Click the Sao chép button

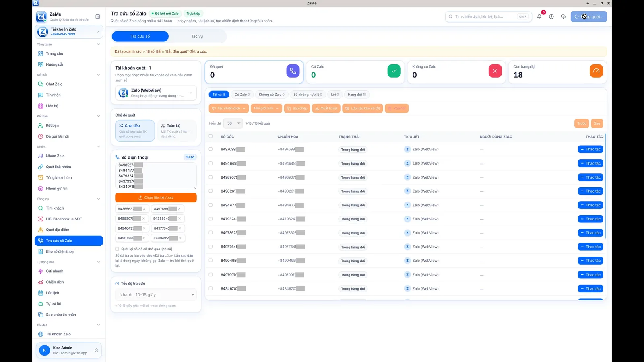(x=297, y=108)
